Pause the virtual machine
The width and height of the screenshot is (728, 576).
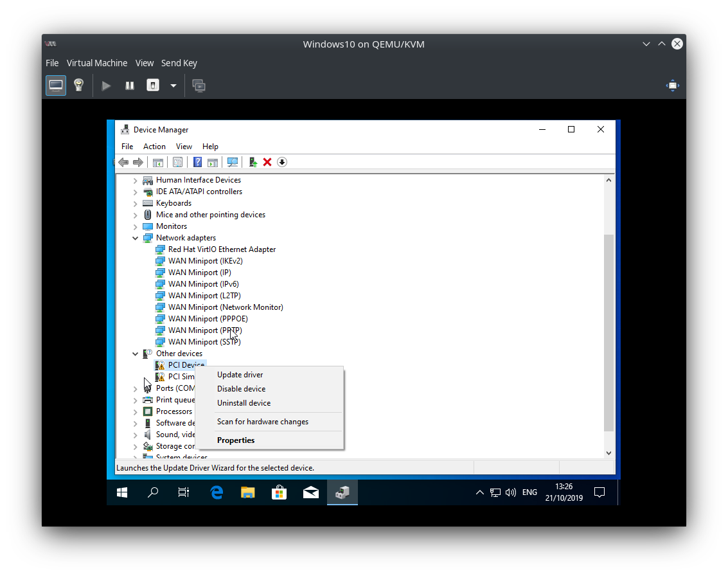[130, 85]
